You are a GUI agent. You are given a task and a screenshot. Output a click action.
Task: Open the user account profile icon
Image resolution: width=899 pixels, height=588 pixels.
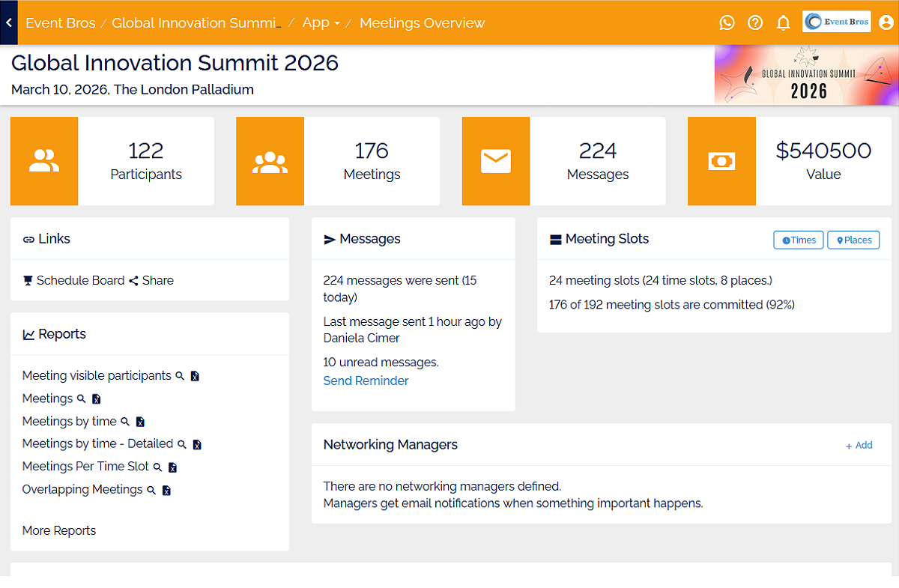point(887,22)
